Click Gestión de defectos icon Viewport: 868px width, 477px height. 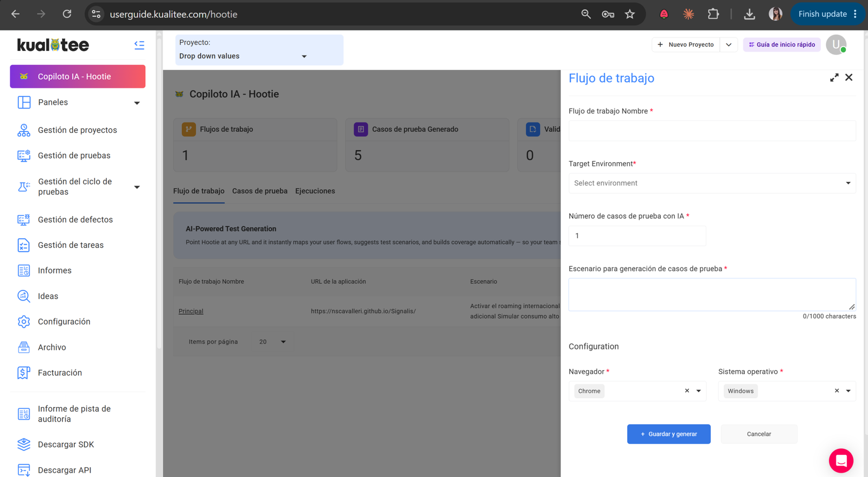click(x=24, y=220)
